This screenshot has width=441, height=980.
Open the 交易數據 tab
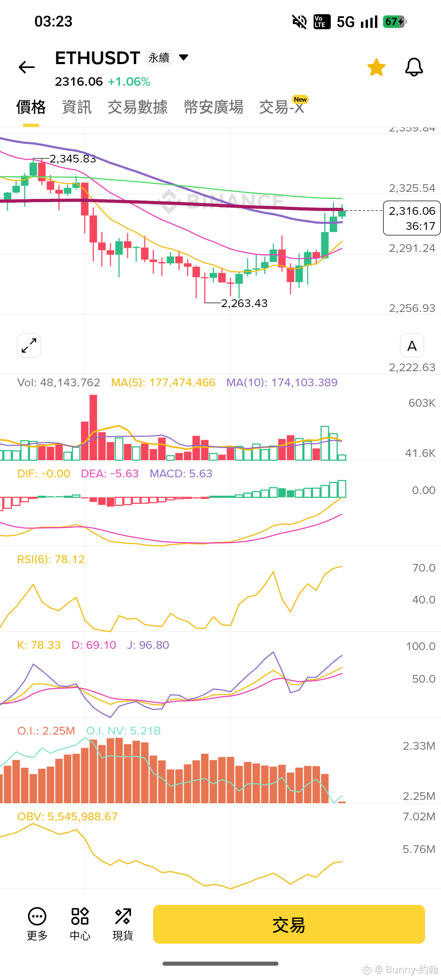click(x=138, y=107)
